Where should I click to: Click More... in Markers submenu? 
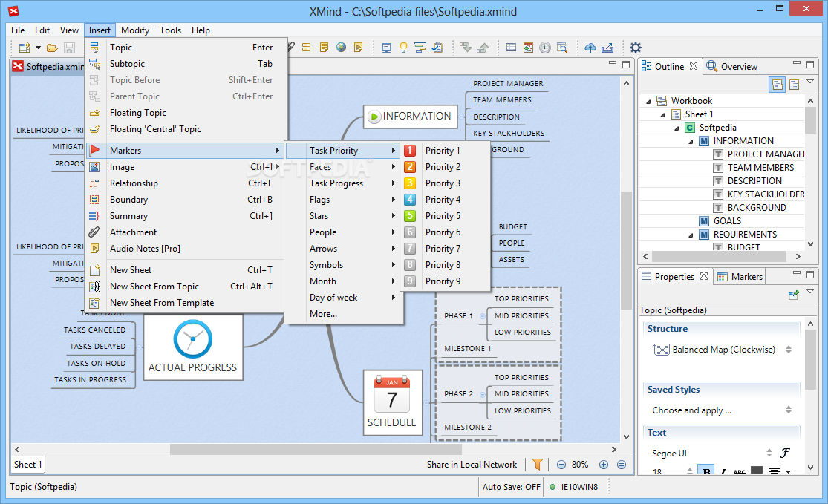(344, 314)
